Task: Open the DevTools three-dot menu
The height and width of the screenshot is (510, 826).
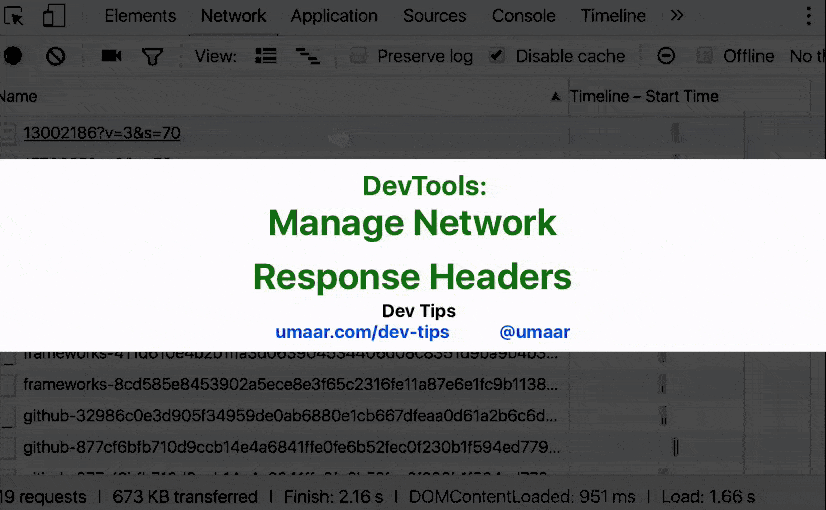Action: [x=809, y=16]
